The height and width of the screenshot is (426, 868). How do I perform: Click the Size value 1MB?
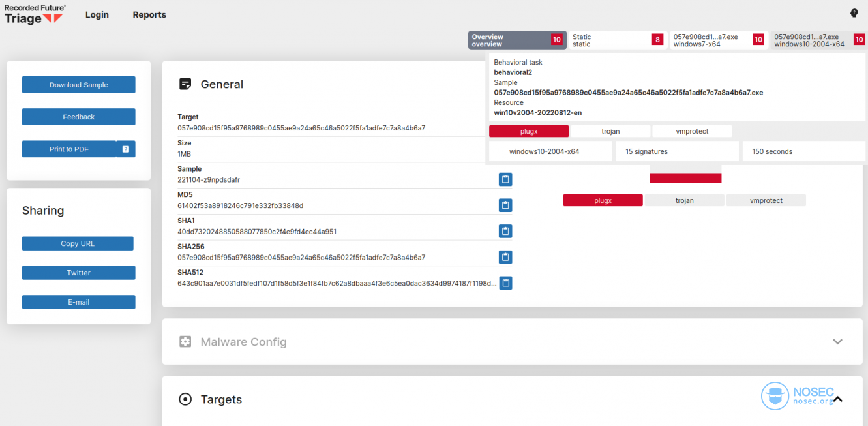point(184,153)
